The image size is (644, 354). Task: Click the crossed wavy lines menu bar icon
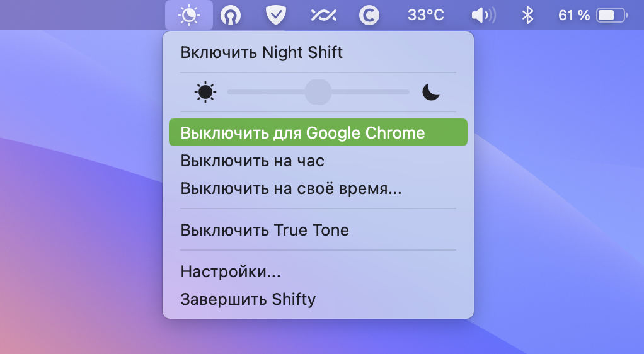pos(324,16)
